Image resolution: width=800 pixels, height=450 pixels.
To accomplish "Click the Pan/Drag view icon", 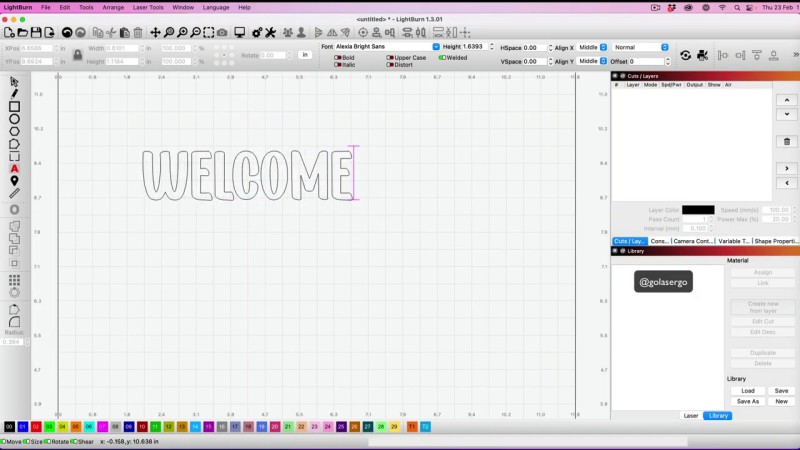I will coord(155,33).
